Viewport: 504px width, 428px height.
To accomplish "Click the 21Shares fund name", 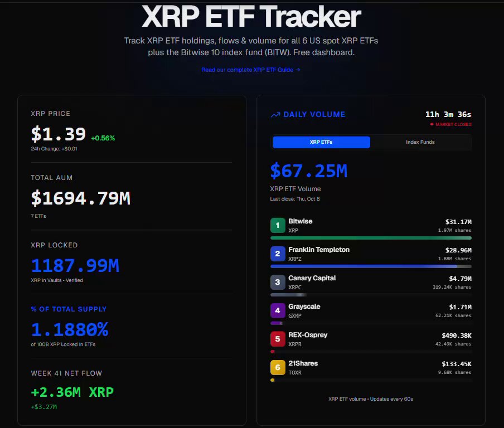I will point(303,363).
